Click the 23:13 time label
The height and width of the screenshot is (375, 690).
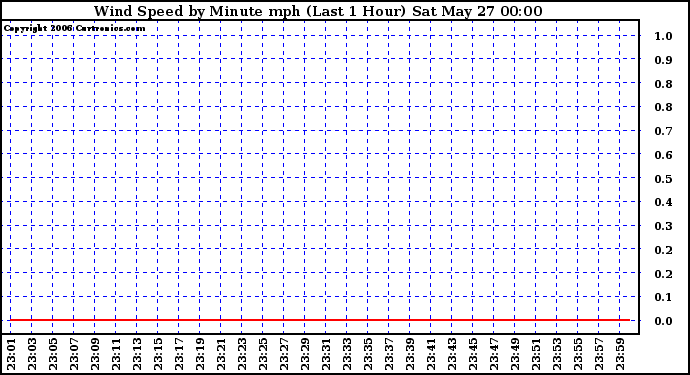pyautogui.click(x=137, y=354)
